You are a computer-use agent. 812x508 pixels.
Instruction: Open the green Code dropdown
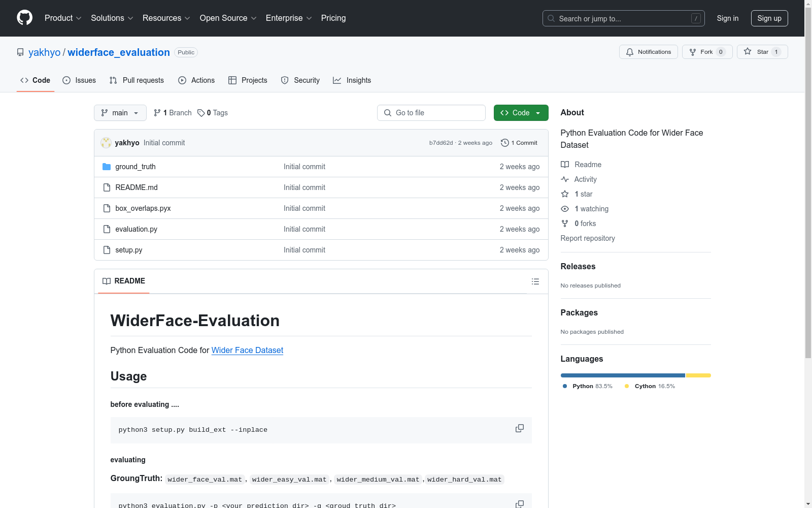tap(521, 113)
